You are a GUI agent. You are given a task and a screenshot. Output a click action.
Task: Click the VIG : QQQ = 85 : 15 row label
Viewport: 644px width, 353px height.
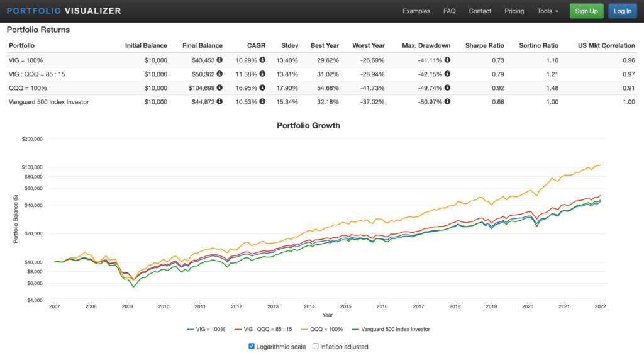coord(36,74)
